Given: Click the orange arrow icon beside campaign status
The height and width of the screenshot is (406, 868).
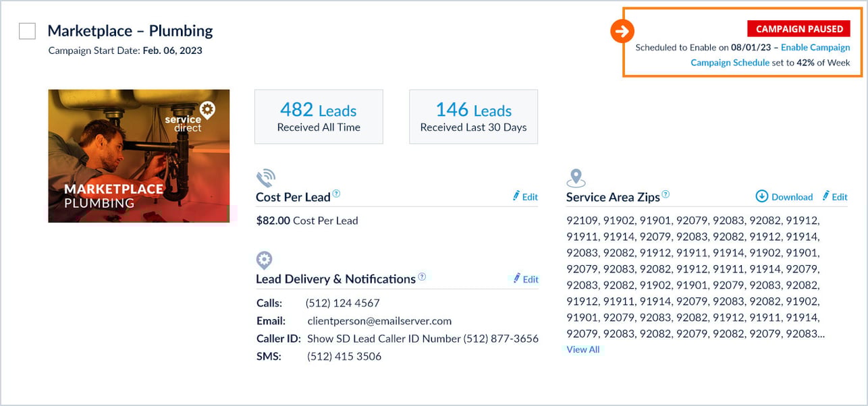Looking at the screenshot, I should (x=622, y=31).
